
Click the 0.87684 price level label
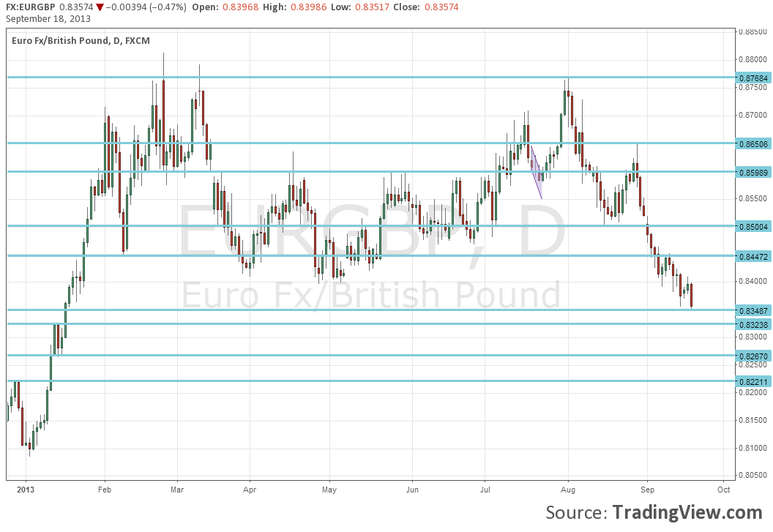753,78
